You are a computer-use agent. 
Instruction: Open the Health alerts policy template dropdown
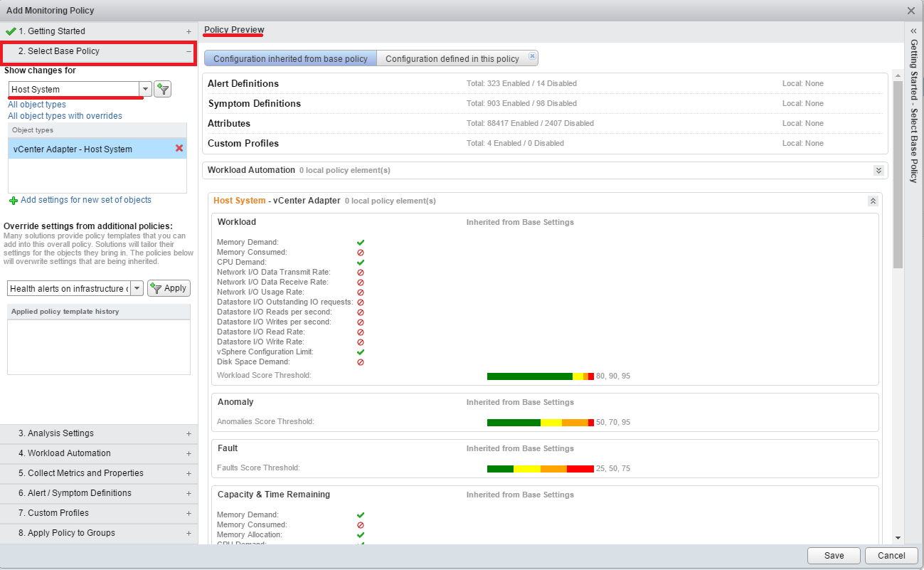point(136,288)
